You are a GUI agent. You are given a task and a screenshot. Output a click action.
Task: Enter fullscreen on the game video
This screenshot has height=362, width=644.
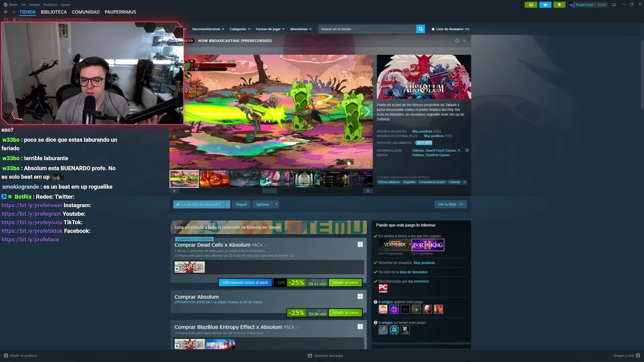(x=367, y=164)
